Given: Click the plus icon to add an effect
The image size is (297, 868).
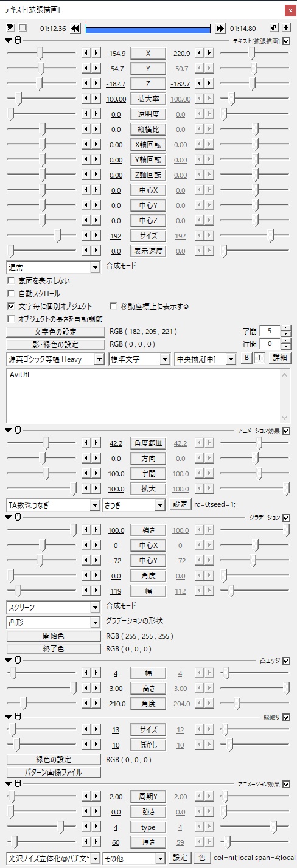Looking at the screenshot, I should (x=286, y=28).
